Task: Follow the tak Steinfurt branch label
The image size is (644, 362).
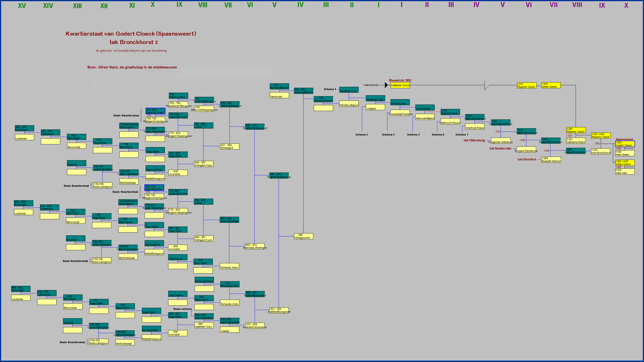Action: (x=527, y=159)
